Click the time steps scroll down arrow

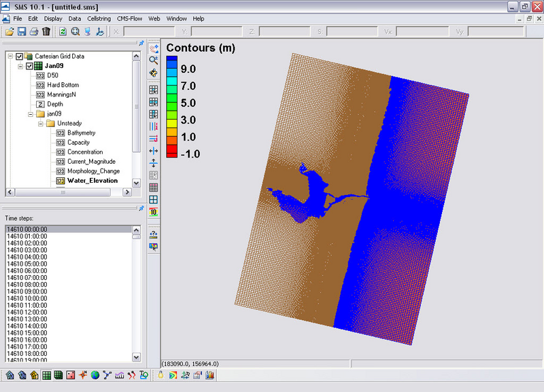(137, 357)
